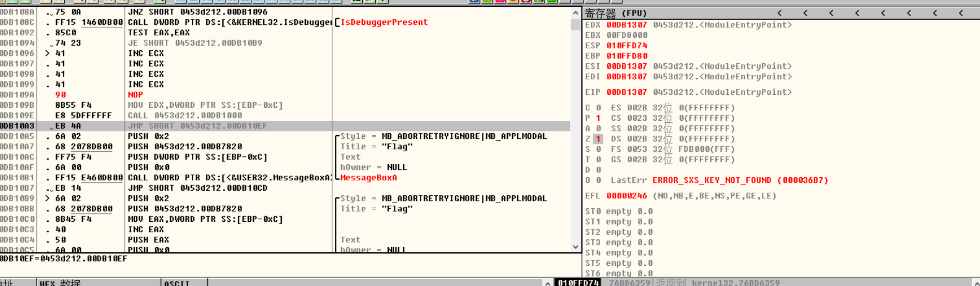Select MOV EAX,DWORD PTR SS:[EBP-0xC] line
Image resolution: width=980 pixels, height=286 pixels.
(205, 219)
